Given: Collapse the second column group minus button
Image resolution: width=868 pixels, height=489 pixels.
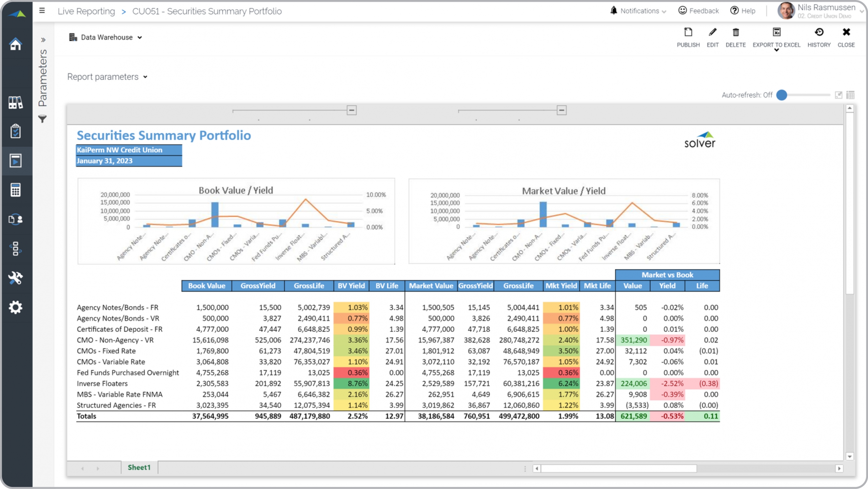Looking at the screenshot, I should 561,110.
